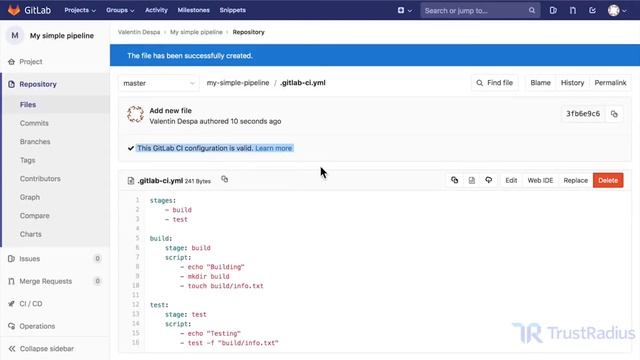Click My simple pipeline sidebar title
Screen dimensions: 640x360
click(62, 36)
